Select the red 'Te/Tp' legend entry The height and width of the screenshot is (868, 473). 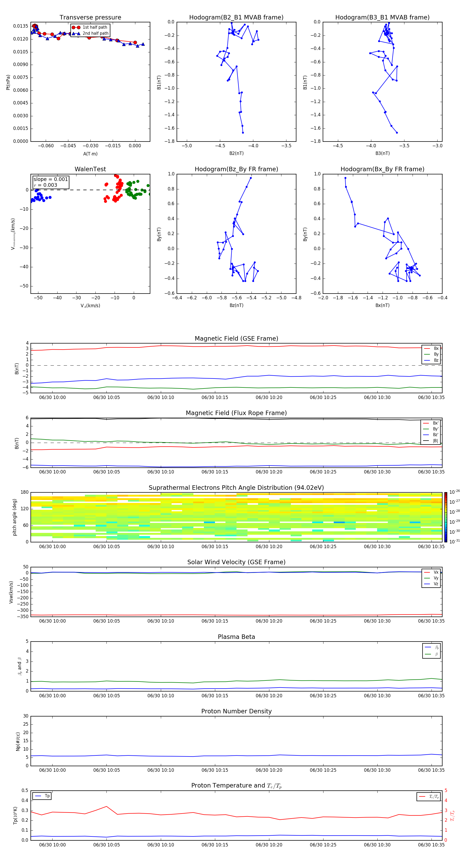(429, 796)
